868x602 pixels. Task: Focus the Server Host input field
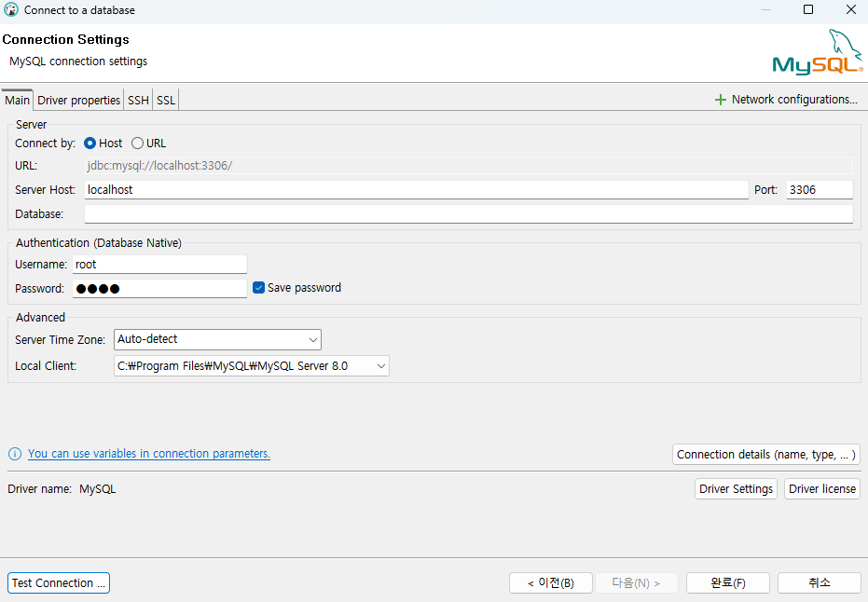[416, 190]
